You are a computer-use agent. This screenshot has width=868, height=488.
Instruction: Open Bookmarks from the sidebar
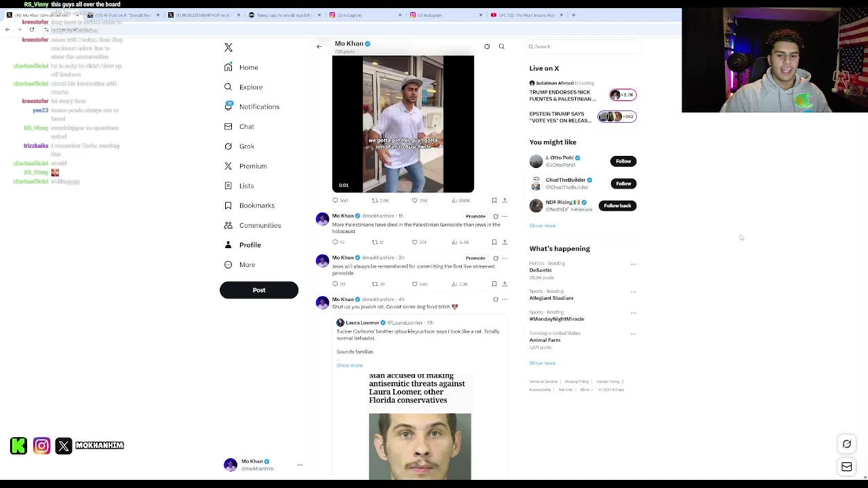tap(249, 205)
